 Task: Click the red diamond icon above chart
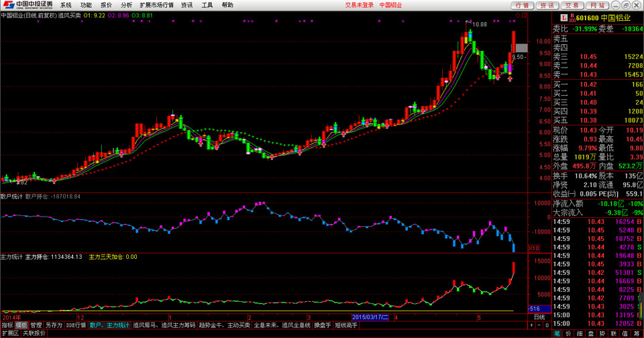tap(518, 15)
